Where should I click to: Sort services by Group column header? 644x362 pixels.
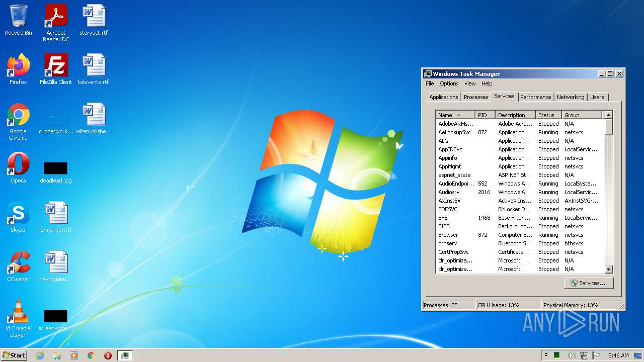pos(582,115)
